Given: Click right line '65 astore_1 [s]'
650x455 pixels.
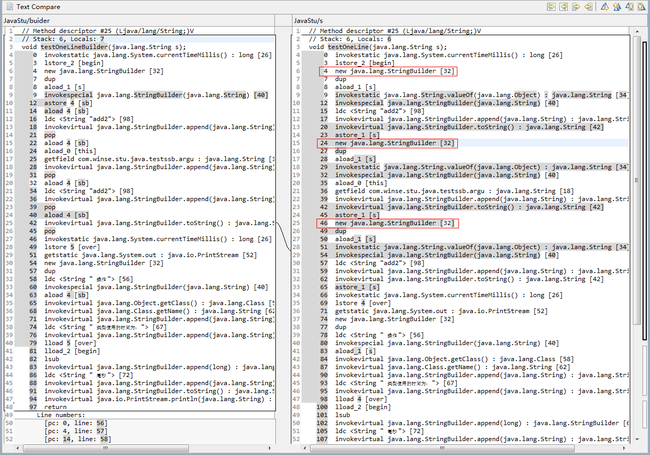Looking at the screenshot, I should 349,287.
